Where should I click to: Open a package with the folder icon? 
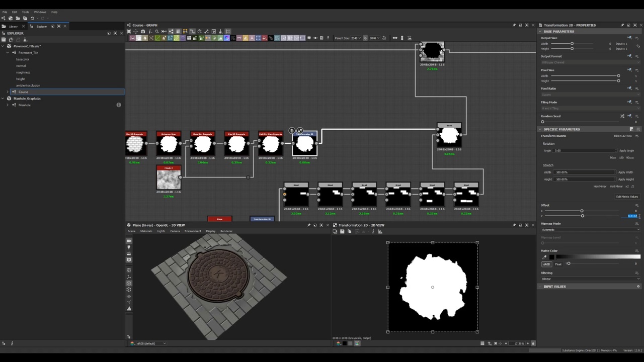(x=18, y=18)
